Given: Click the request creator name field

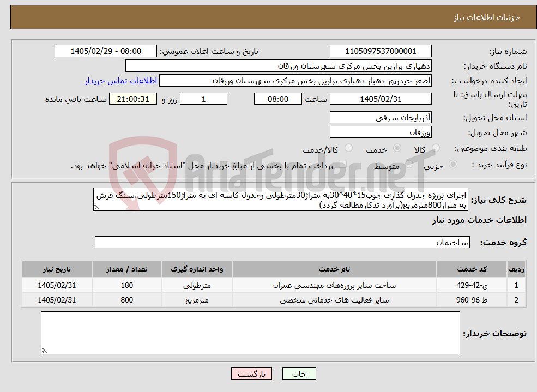Looking at the screenshot, I should point(295,81).
